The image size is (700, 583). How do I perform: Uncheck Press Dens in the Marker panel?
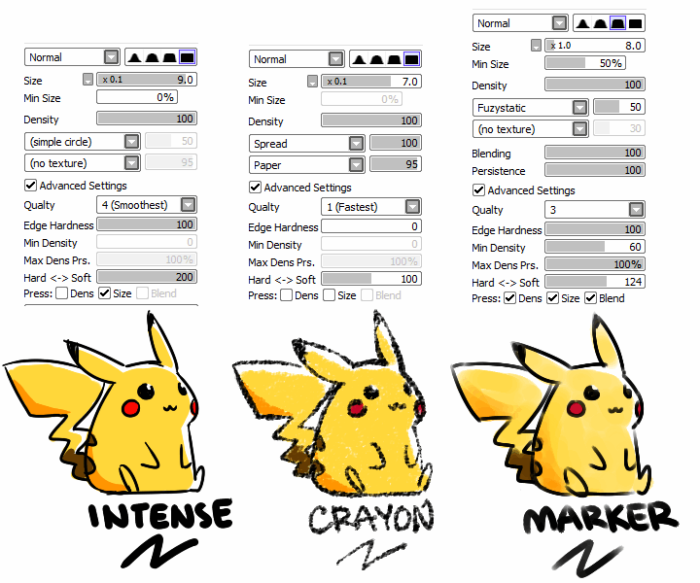click(510, 298)
